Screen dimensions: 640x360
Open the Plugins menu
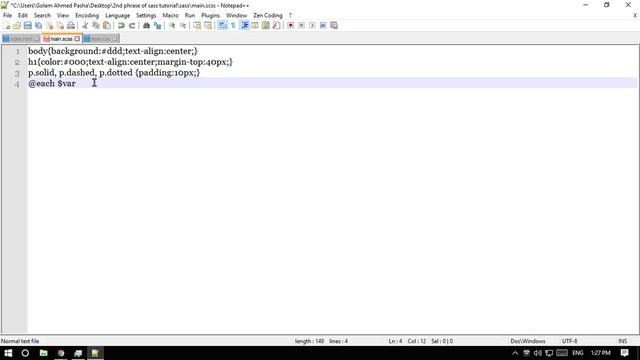tap(211, 15)
